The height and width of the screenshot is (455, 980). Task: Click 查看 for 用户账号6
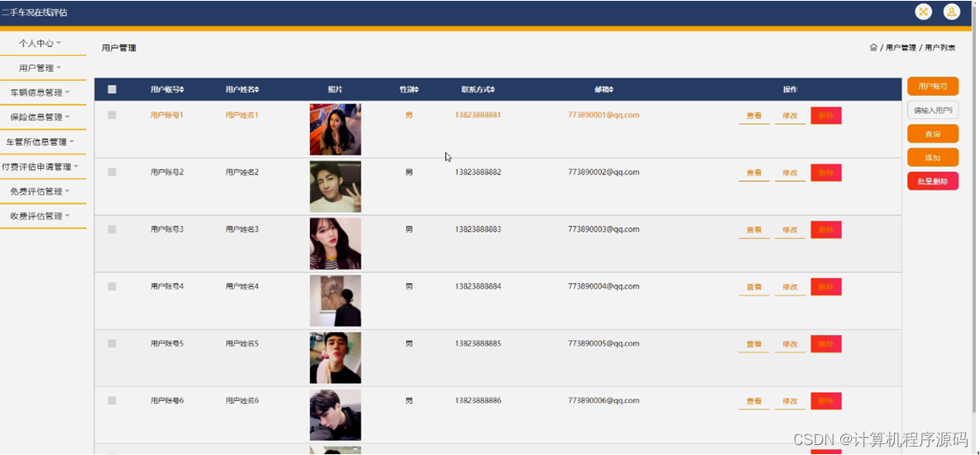click(753, 402)
